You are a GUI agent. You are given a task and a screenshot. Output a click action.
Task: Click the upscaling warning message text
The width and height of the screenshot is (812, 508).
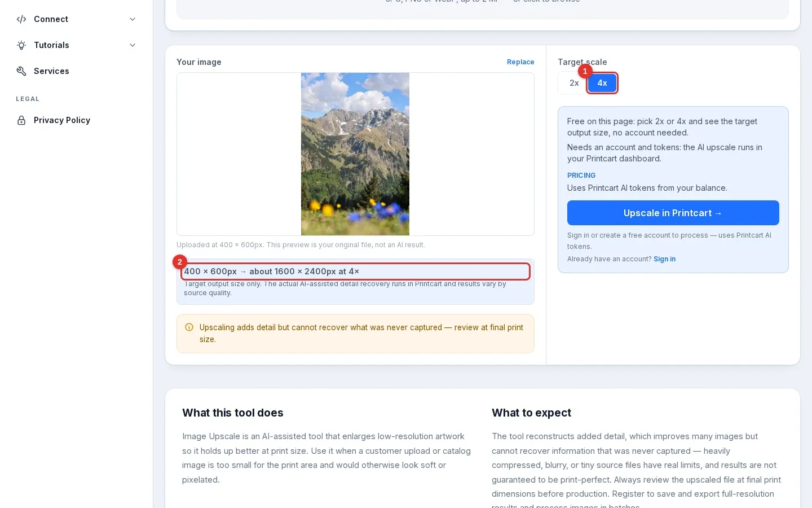click(x=361, y=333)
